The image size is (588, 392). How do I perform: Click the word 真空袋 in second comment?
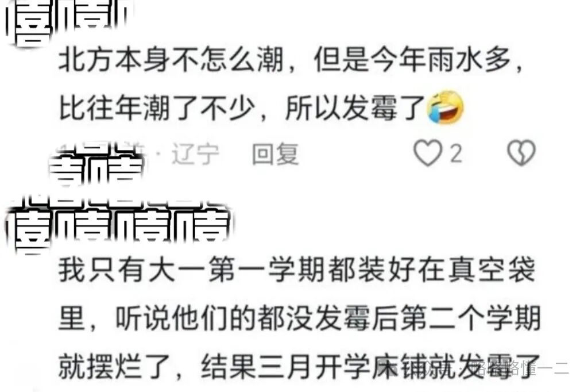coord(492,270)
